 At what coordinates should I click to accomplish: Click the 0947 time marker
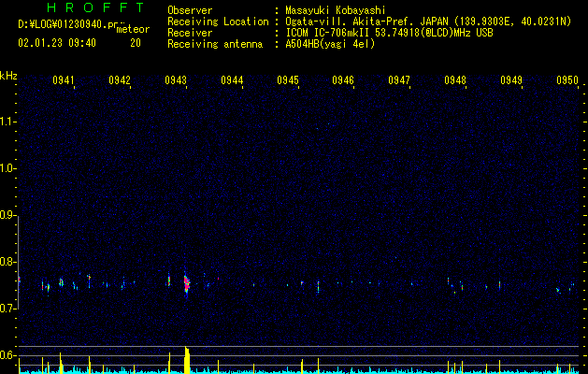point(399,80)
